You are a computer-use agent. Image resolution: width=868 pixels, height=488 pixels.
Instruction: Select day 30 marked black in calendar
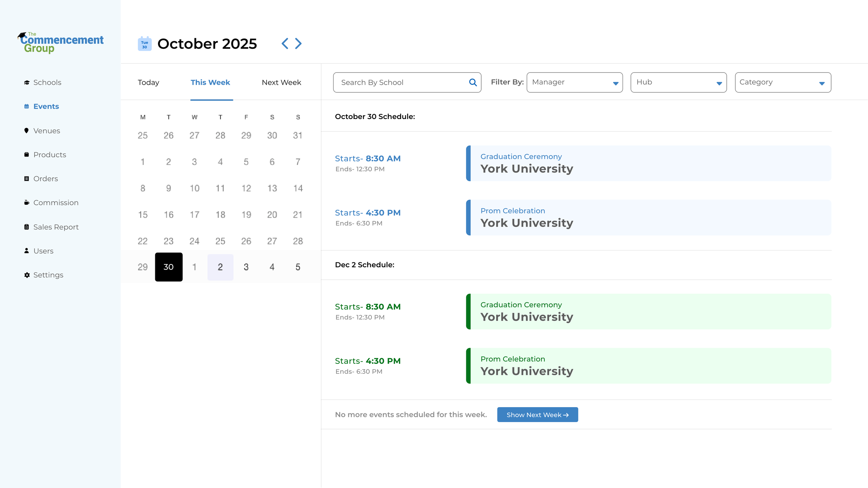click(168, 267)
